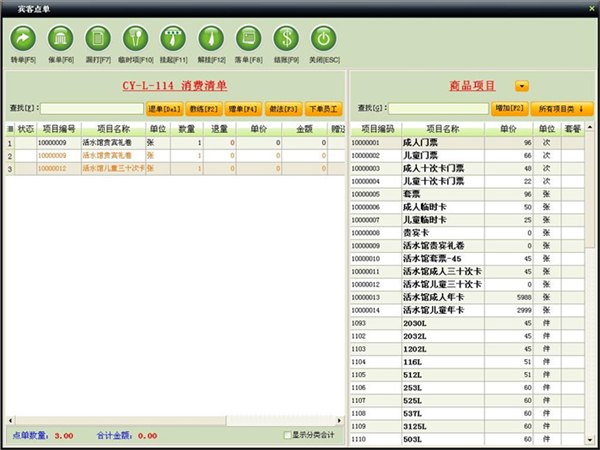This screenshot has width=600, height=450.
Task: Click the 套餐 column header in product list
Action: click(573, 129)
